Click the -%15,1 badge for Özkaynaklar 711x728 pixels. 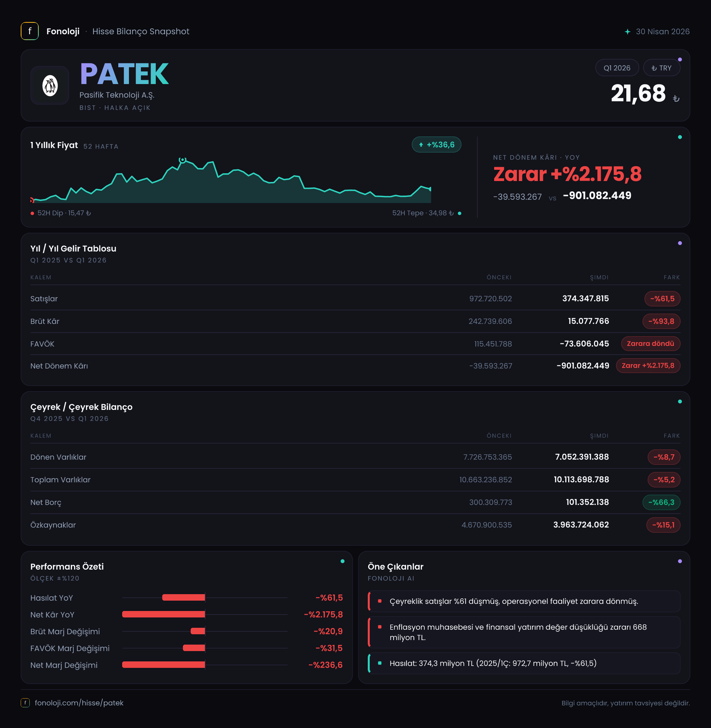663,525
